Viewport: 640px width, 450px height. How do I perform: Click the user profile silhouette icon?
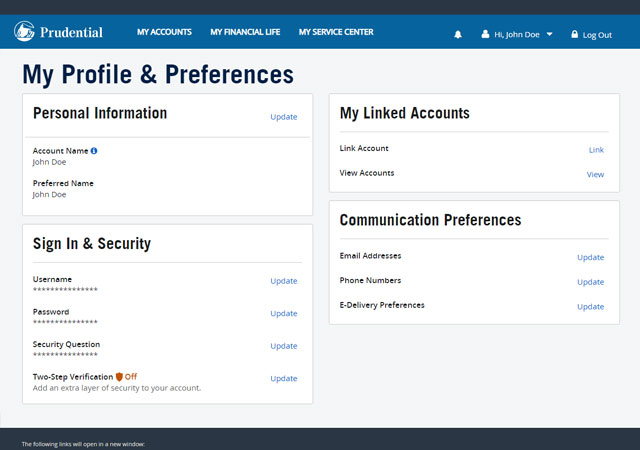(x=485, y=34)
